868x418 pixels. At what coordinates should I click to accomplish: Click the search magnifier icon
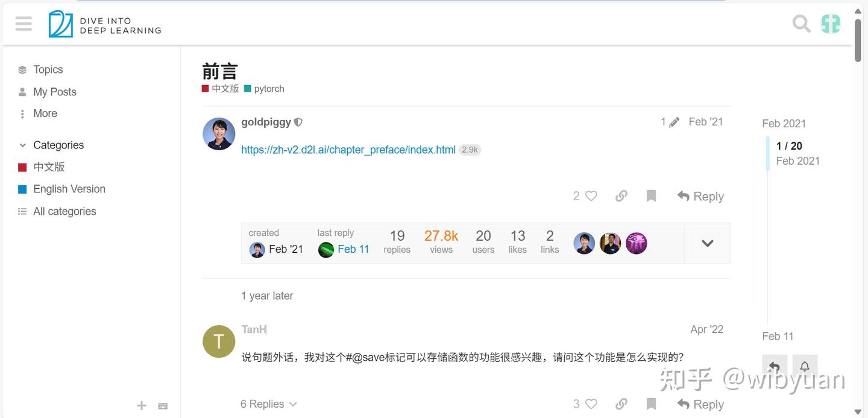click(x=801, y=24)
